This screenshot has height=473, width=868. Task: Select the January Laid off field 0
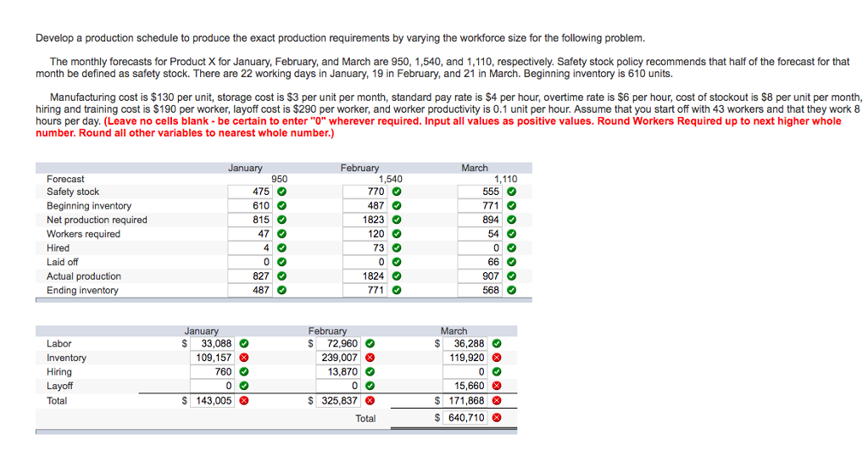tap(250, 262)
